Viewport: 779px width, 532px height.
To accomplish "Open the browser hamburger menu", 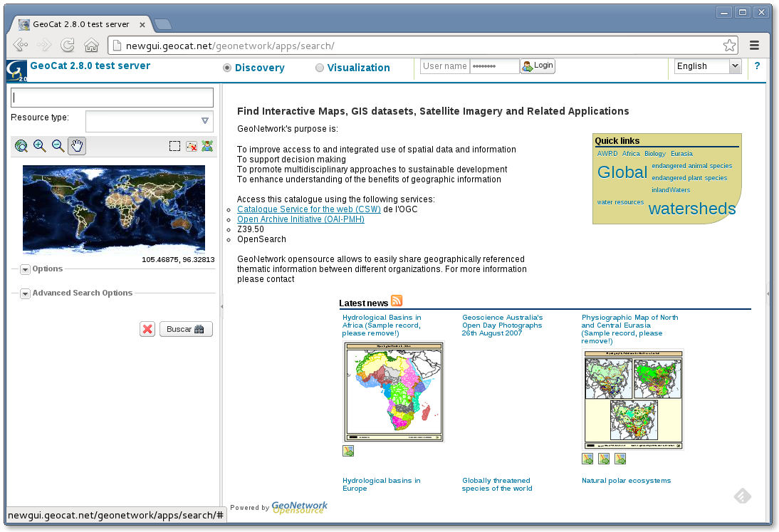I will (755, 46).
